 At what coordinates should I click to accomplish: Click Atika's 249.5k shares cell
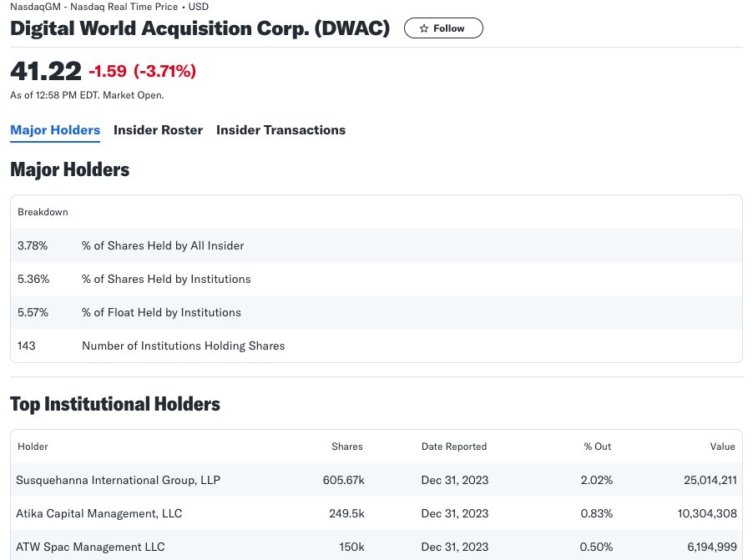coord(346,513)
